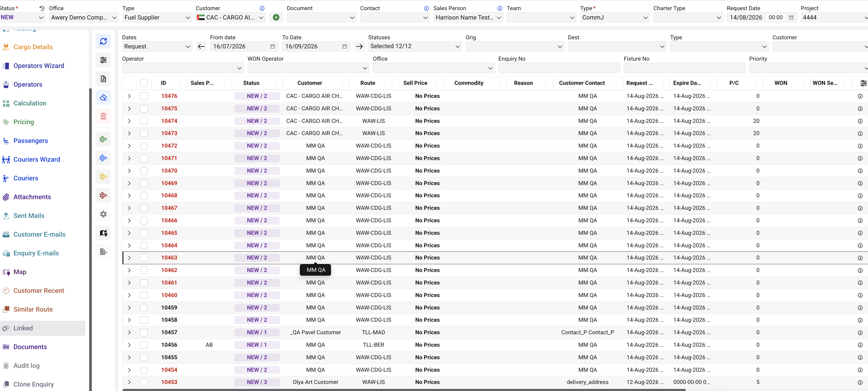Open the gear settings icon in toolbar
The image size is (868, 391).
coord(103,214)
